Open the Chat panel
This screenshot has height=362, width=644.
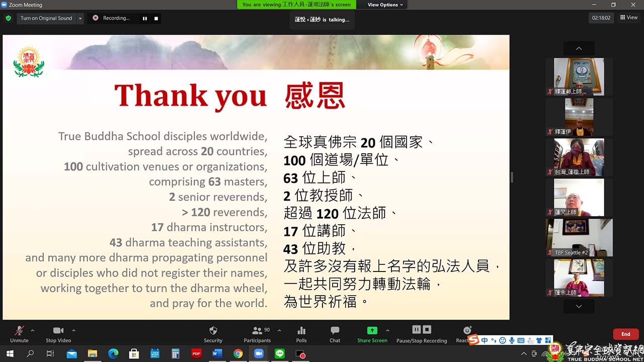pyautogui.click(x=335, y=334)
